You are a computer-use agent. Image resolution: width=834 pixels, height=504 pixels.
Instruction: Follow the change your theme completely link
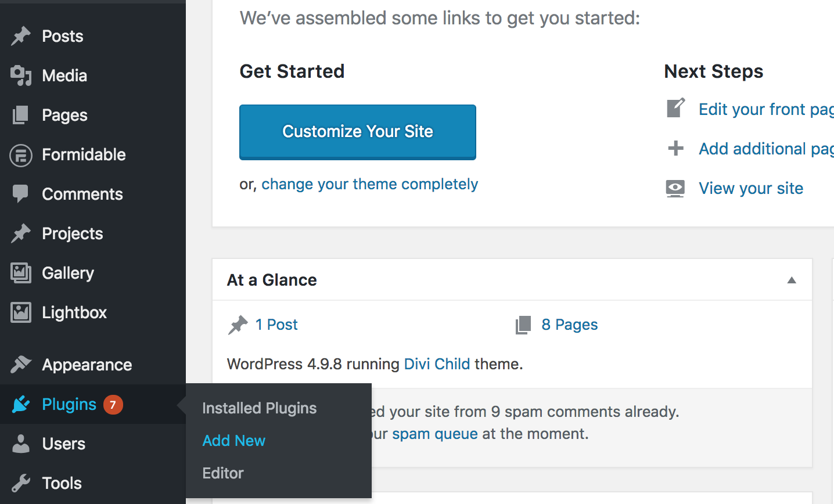(x=370, y=185)
